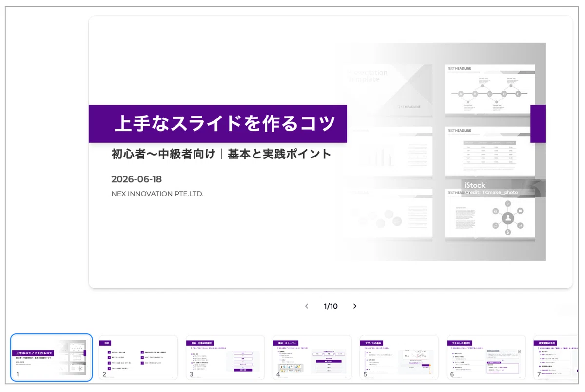585x392 pixels.
Task: Open slide 3 thumbnail 目的・対象の明確化
Action: click(x=225, y=357)
